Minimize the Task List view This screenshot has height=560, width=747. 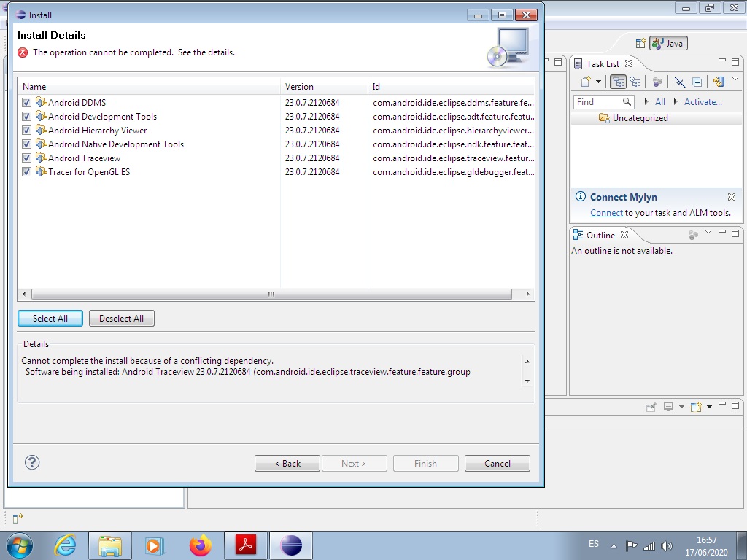(x=722, y=61)
